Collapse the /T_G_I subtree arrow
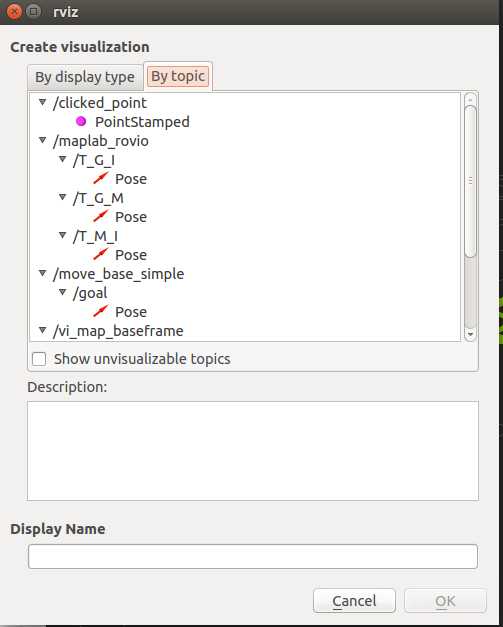The image size is (503, 627). pyautogui.click(x=62, y=159)
